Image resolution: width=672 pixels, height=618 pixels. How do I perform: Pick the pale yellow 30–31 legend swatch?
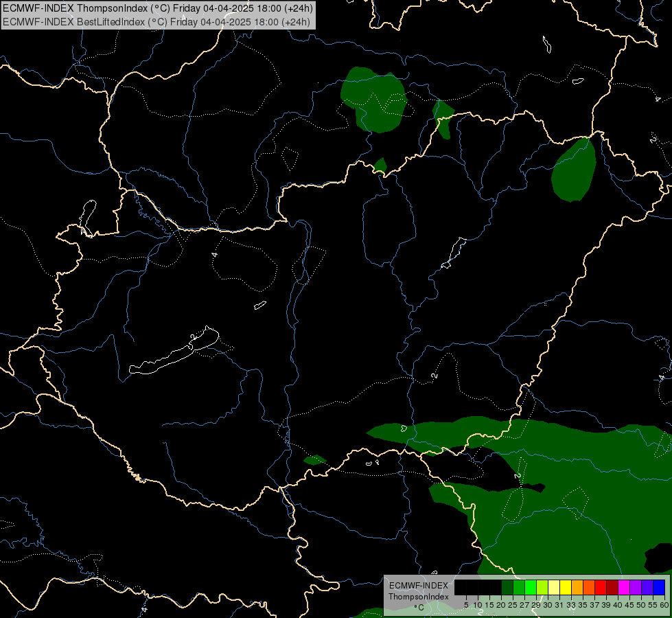pyautogui.click(x=554, y=587)
